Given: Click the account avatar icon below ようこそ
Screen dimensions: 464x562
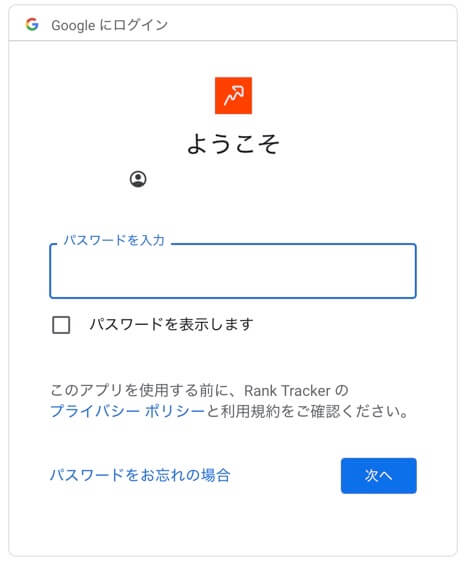Looking at the screenshot, I should click(138, 179).
